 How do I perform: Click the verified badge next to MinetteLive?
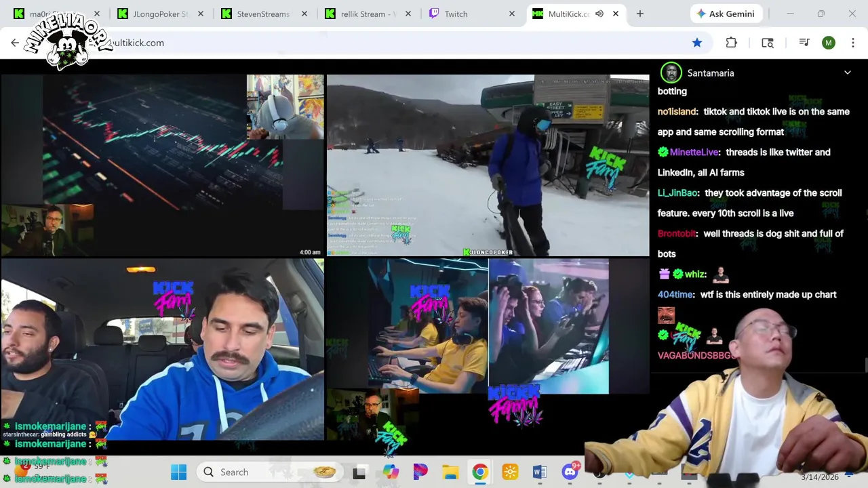pyautogui.click(x=663, y=152)
